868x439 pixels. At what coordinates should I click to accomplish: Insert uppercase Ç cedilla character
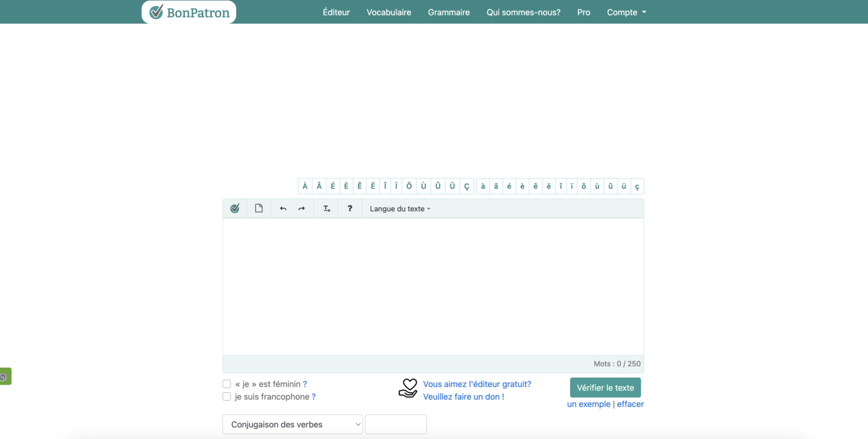pos(467,186)
